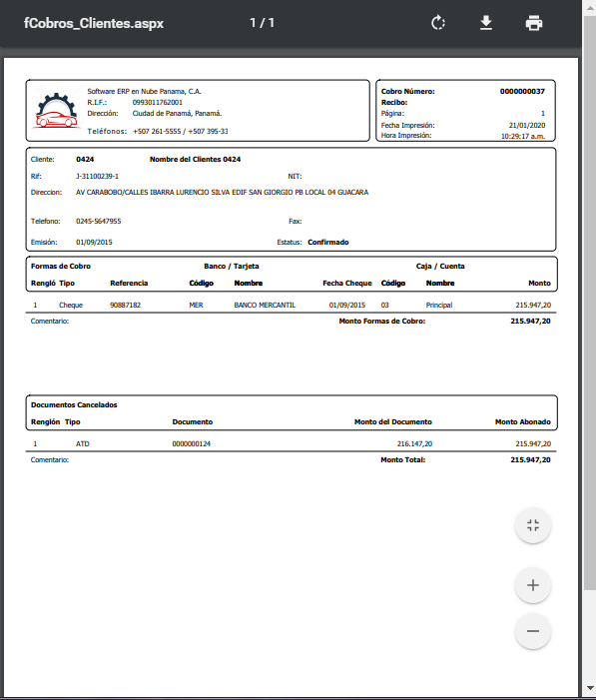The width and height of the screenshot is (596, 700).
Task: Click the fit to page button
Action: click(532, 525)
